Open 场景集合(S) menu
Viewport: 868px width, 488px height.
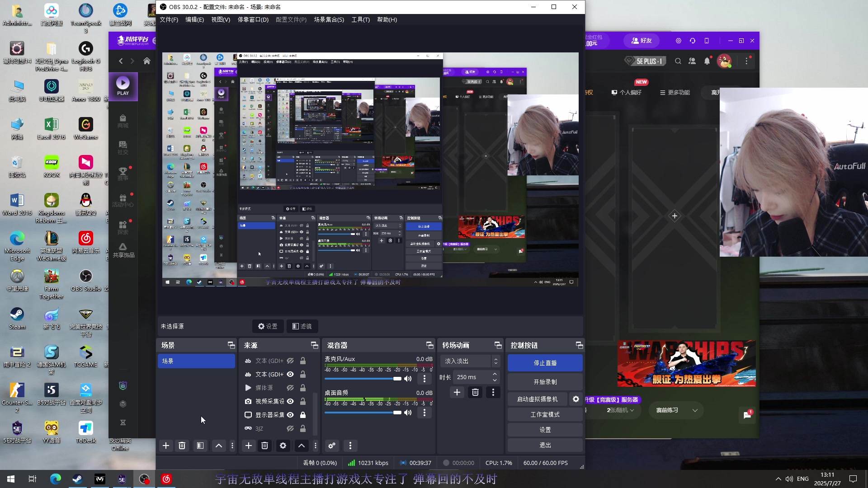(329, 19)
